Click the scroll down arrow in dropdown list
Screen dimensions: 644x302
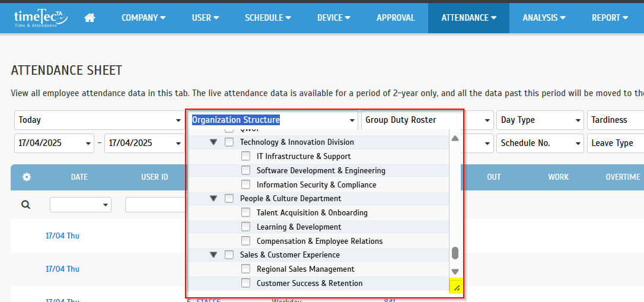coord(455,271)
